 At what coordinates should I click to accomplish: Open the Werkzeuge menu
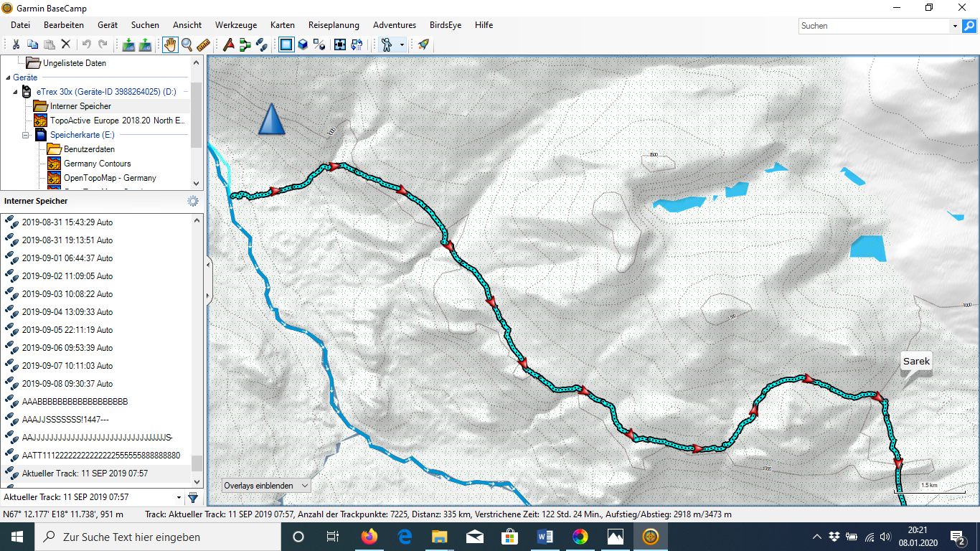236,25
